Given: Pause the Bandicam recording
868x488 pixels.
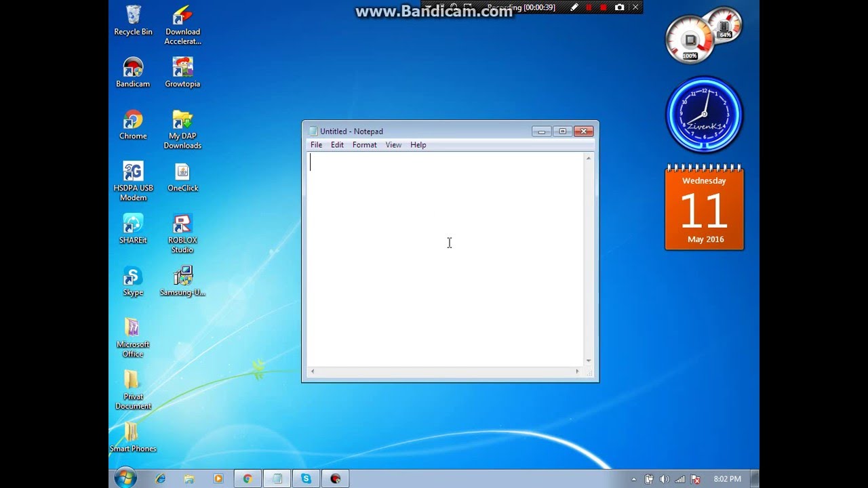Looking at the screenshot, I should (589, 7).
